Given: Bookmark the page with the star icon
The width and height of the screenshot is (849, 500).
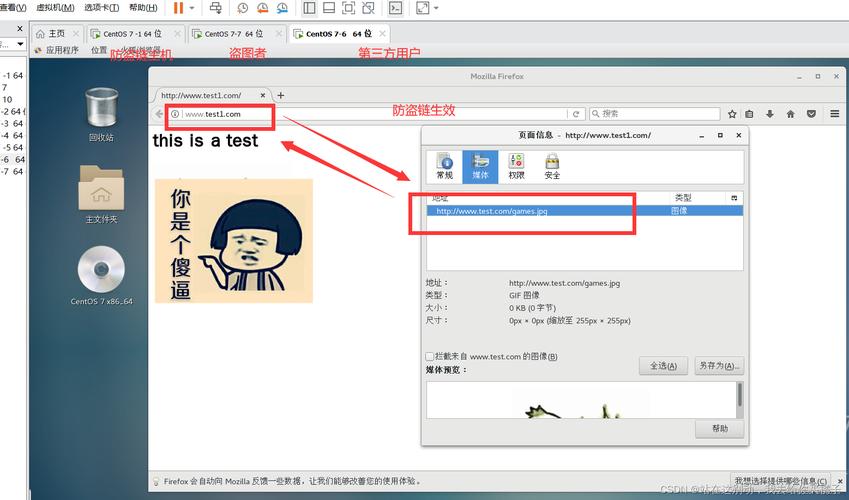Looking at the screenshot, I should pos(732,114).
